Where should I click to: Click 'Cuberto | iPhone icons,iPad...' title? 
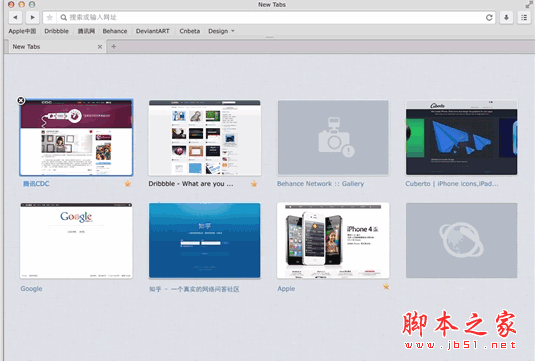pos(452,184)
